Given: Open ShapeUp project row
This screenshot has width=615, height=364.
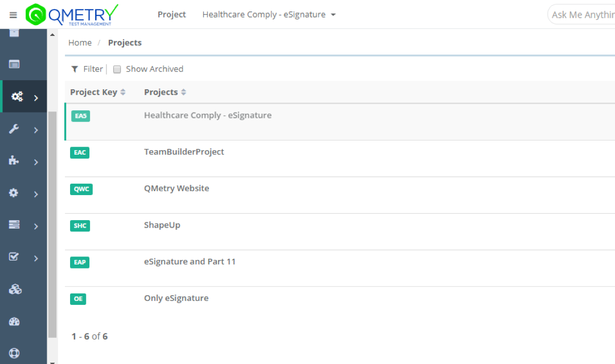Looking at the screenshot, I should 340,231.
